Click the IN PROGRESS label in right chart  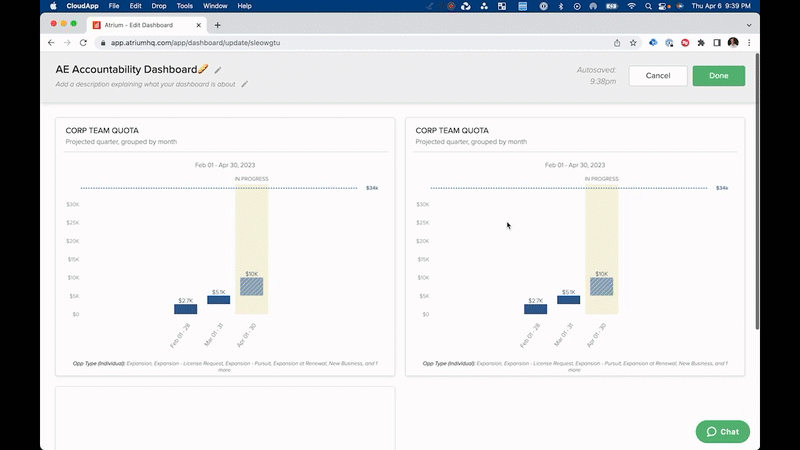(x=602, y=179)
